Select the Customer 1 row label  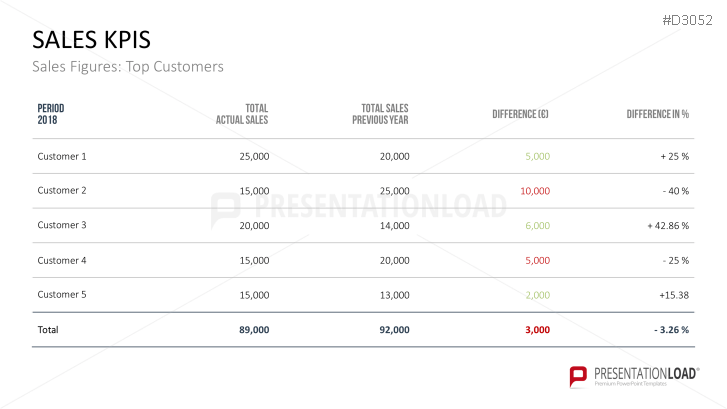[62, 156]
